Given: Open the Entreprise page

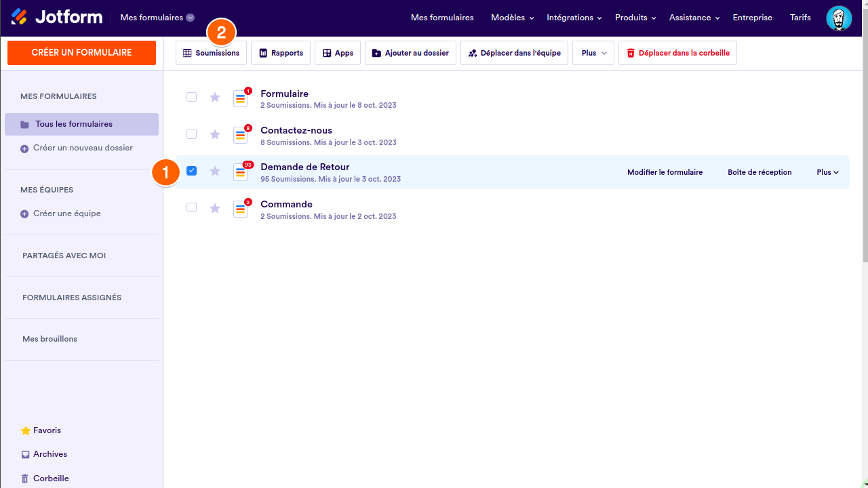Looking at the screenshot, I should [753, 18].
